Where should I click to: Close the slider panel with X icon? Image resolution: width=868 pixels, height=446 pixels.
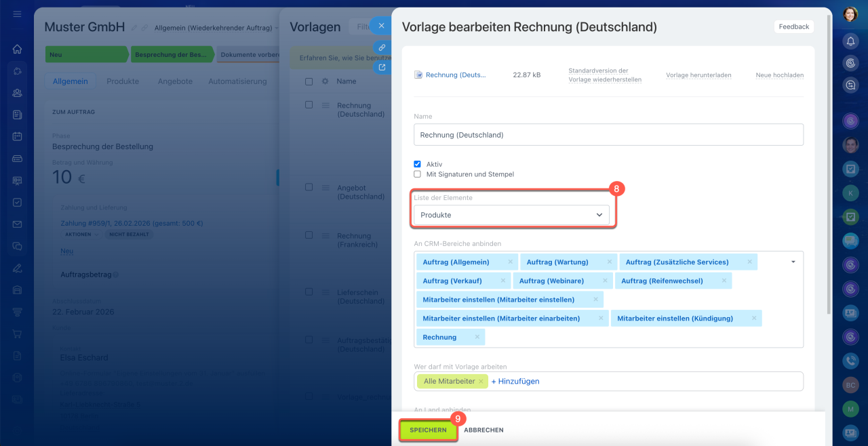coord(381,26)
